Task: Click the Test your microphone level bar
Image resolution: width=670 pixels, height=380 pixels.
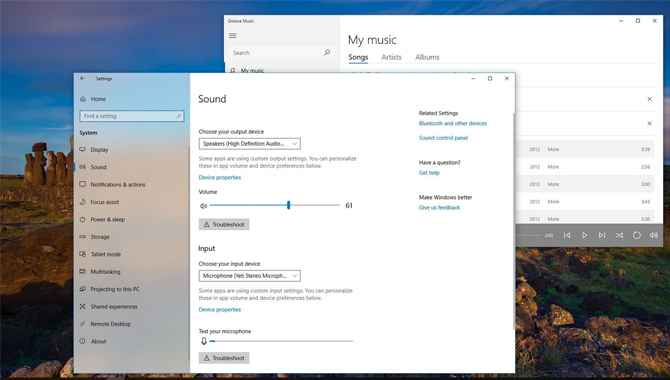Action: pos(282,341)
